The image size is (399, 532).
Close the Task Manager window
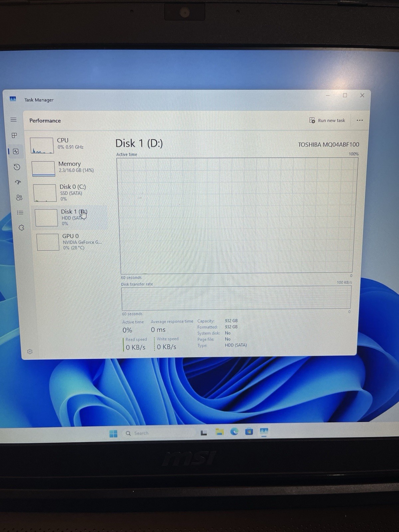click(362, 95)
